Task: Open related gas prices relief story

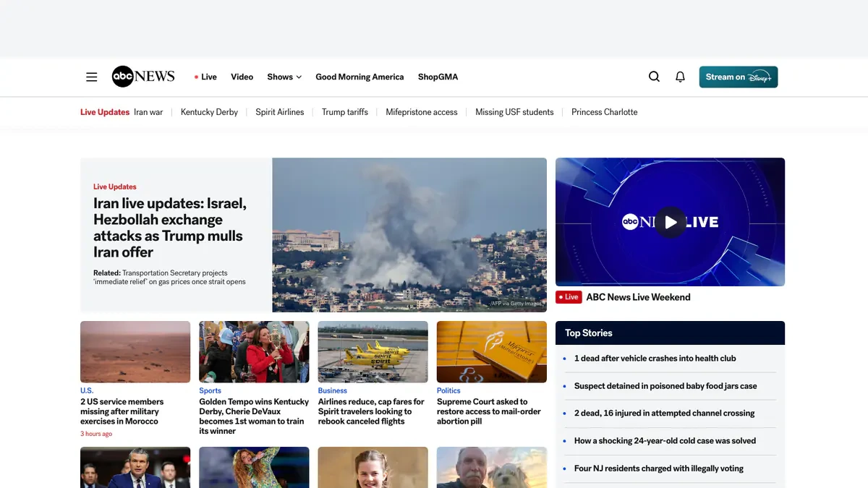Action: click(x=169, y=277)
